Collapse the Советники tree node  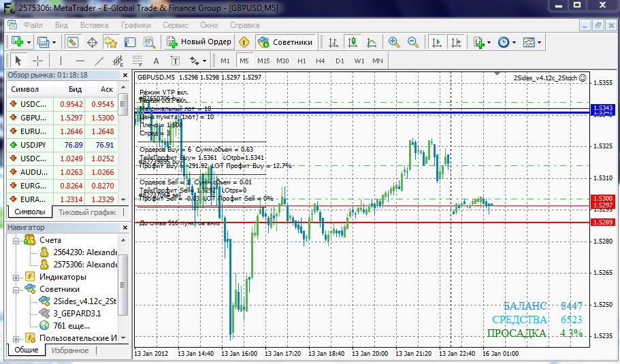[15, 289]
